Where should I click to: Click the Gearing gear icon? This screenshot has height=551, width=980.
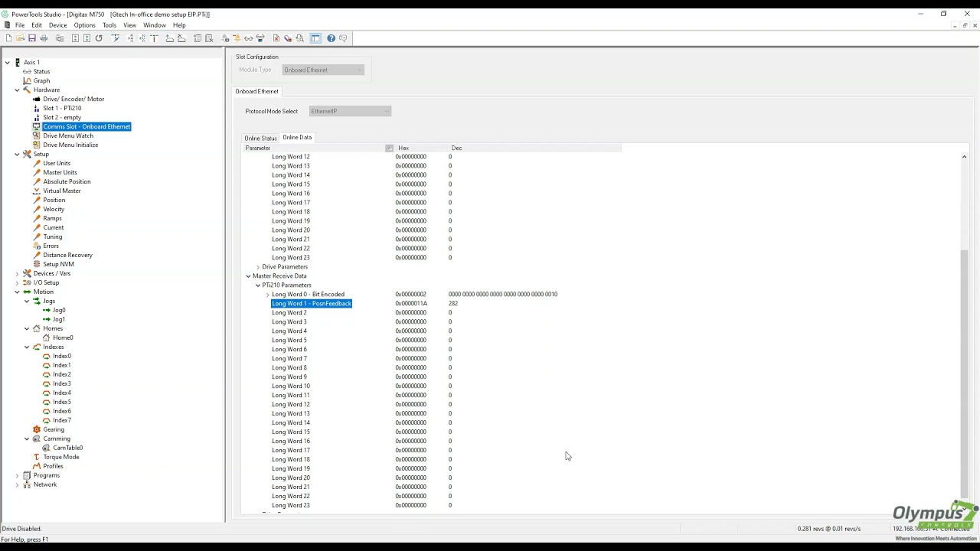(36, 430)
